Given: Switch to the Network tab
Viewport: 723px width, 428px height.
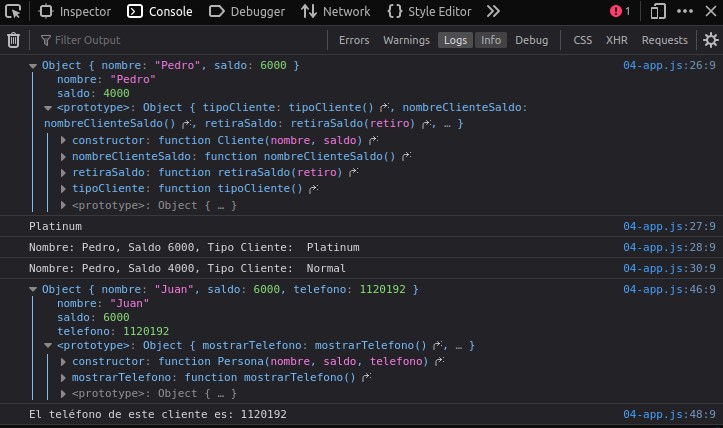Looking at the screenshot, I should [336, 11].
